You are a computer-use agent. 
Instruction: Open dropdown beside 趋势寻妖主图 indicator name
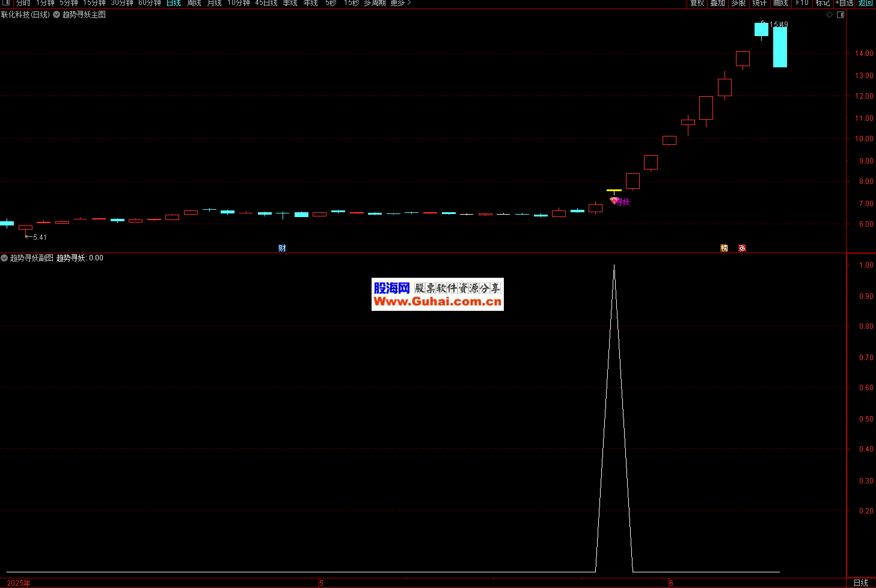(x=57, y=14)
